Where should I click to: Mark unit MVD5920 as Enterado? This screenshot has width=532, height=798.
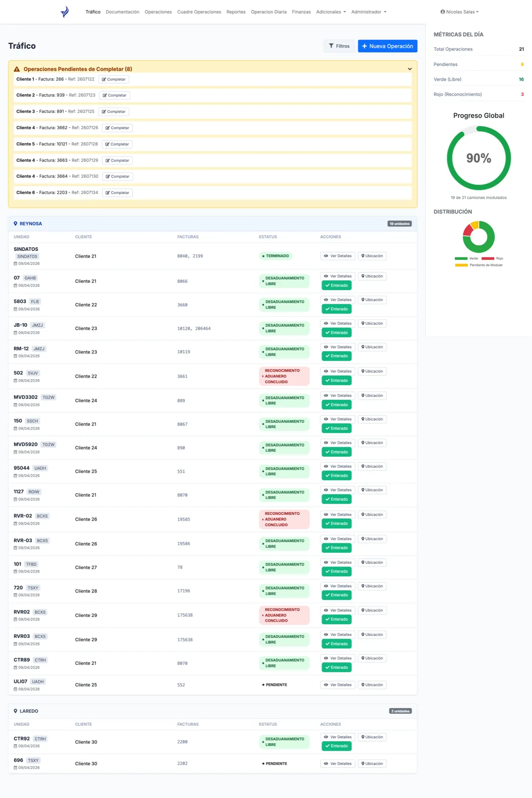tap(337, 452)
